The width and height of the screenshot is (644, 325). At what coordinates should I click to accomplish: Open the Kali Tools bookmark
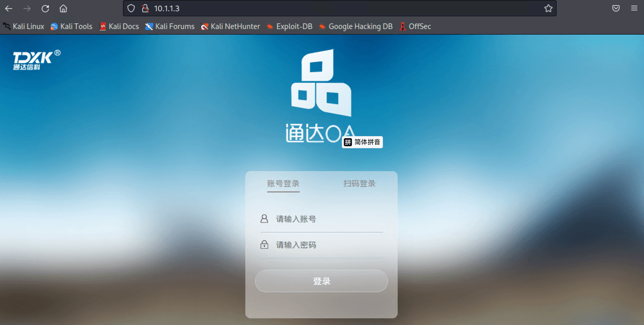coord(71,26)
